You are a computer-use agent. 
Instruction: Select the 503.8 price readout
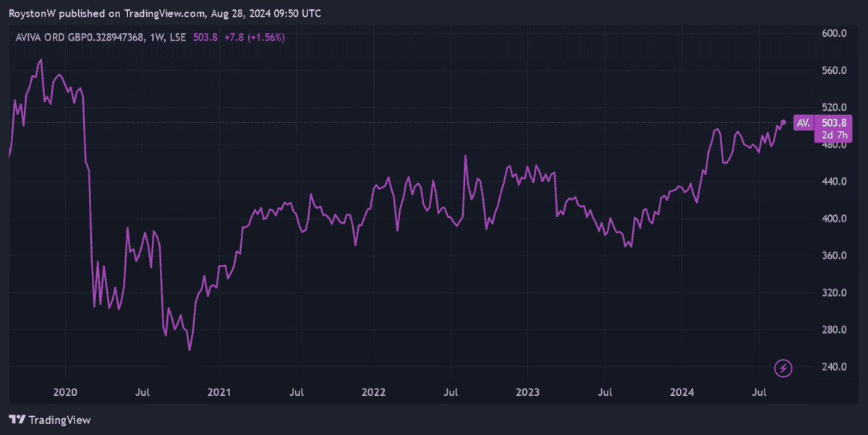point(205,37)
